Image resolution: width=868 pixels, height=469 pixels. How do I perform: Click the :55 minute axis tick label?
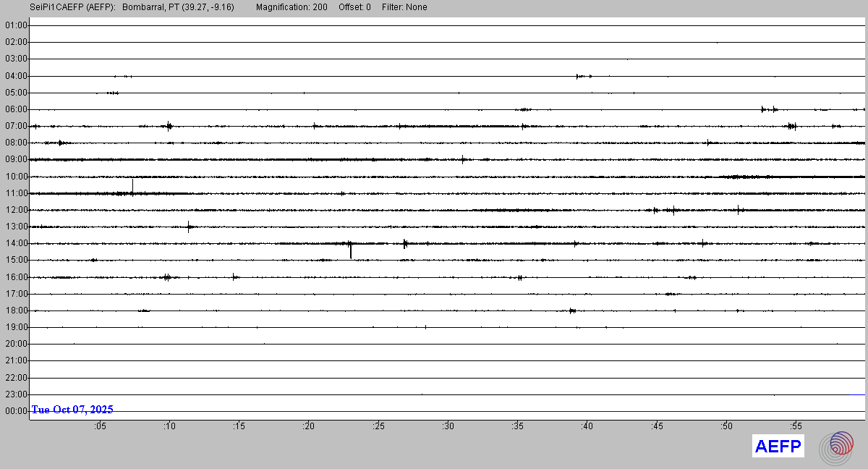pos(796,426)
